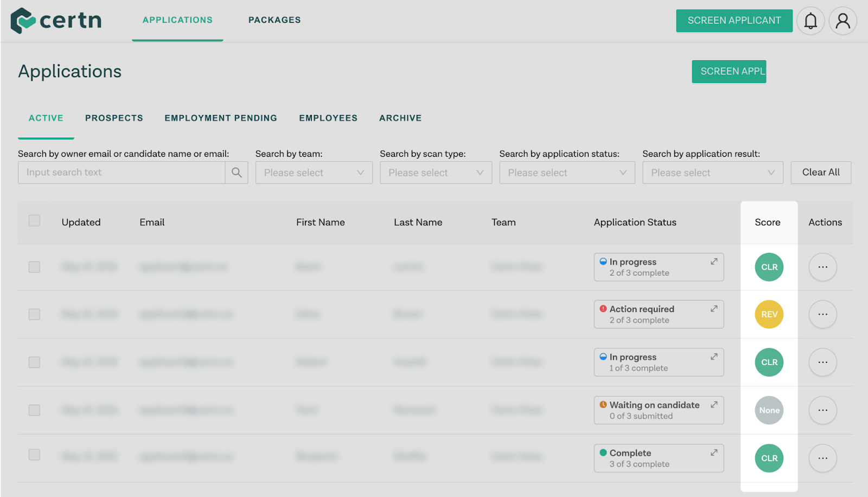868x497 pixels.
Task: Open the Search by scan type dropdown
Action: (436, 173)
